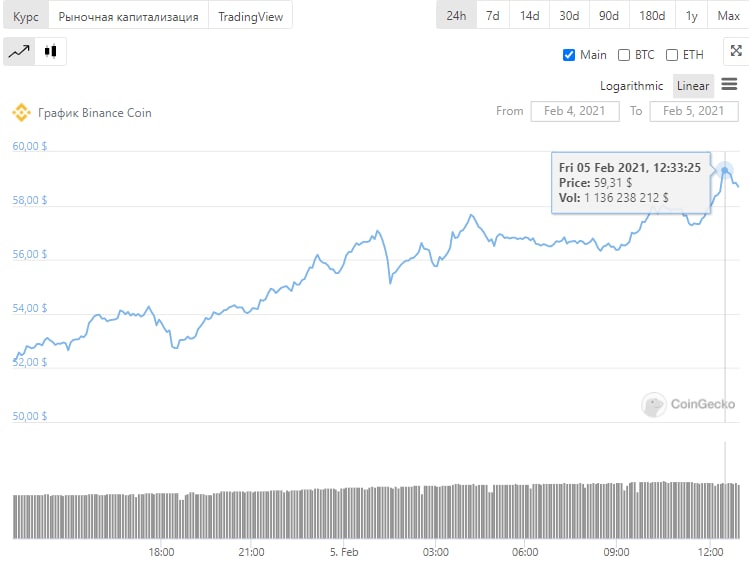Choose the 30d time range
Viewport: 749px width, 561px height.
[569, 16]
